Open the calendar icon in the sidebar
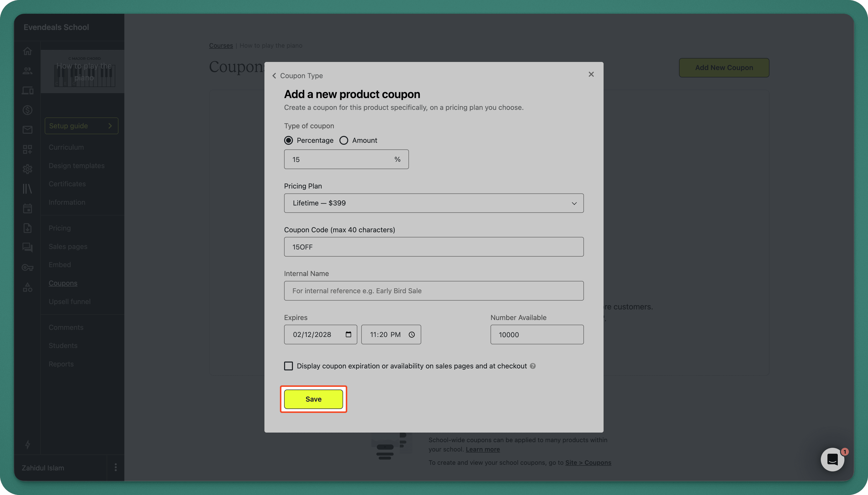The height and width of the screenshot is (495, 868). 28,208
